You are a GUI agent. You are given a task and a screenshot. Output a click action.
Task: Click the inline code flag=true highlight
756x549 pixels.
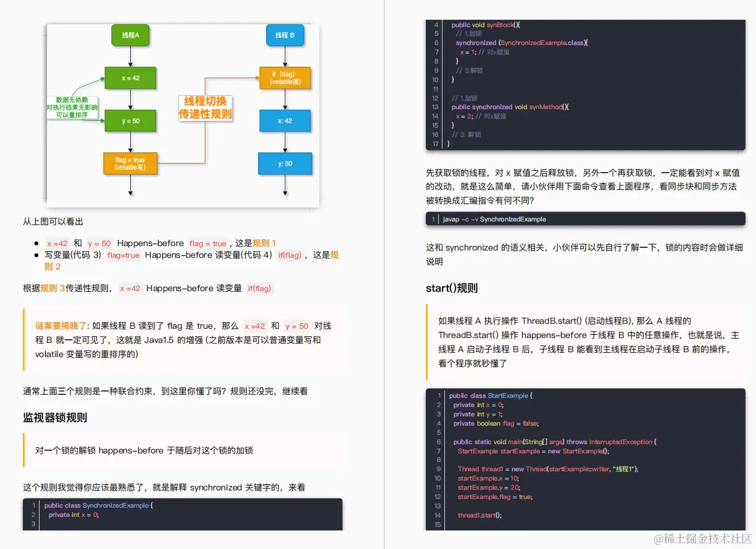coord(123,255)
